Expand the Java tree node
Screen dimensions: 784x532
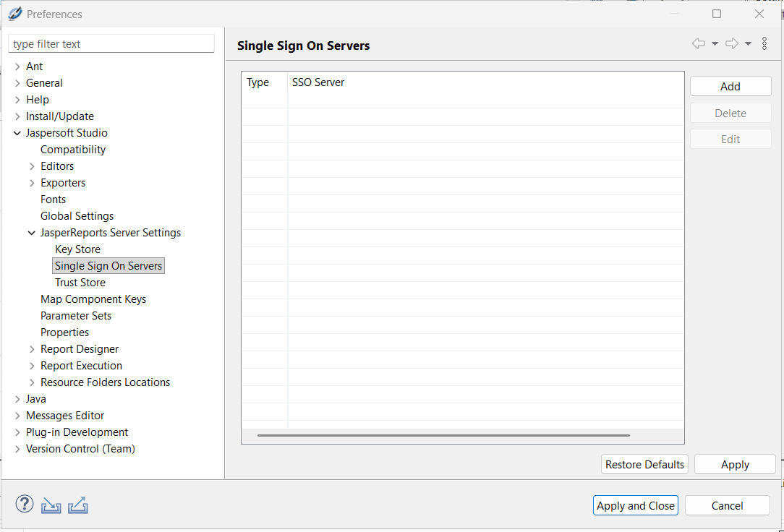point(17,399)
